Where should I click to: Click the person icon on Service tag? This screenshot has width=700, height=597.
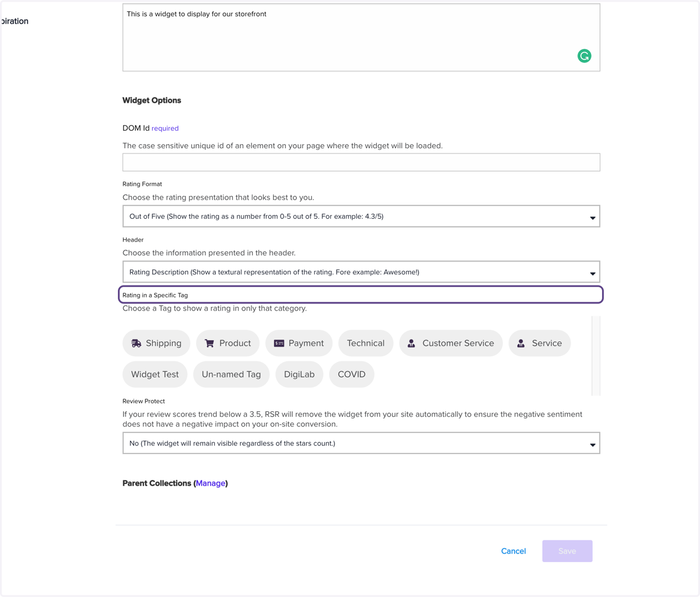coord(521,343)
